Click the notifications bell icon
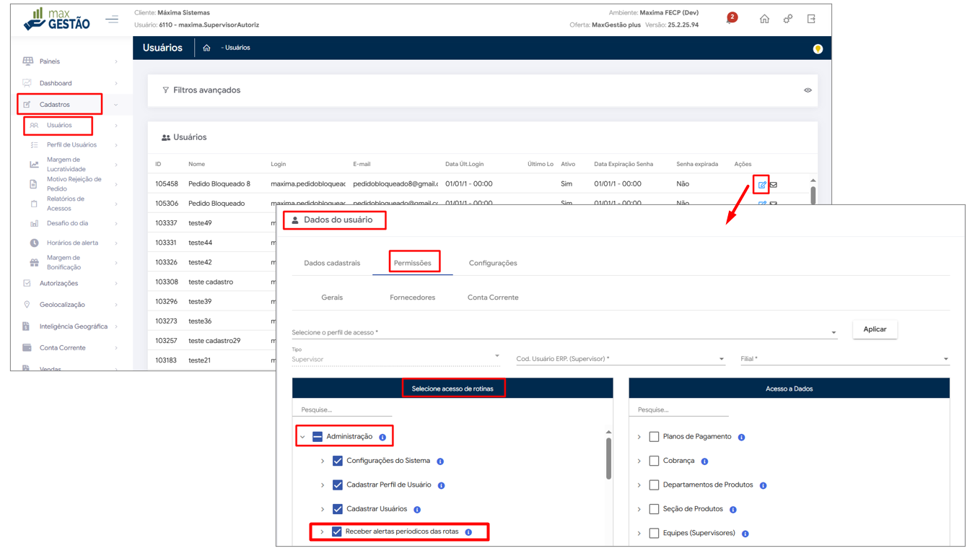Image resolution: width=980 pixels, height=551 pixels. pyautogui.click(x=730, y=20)
